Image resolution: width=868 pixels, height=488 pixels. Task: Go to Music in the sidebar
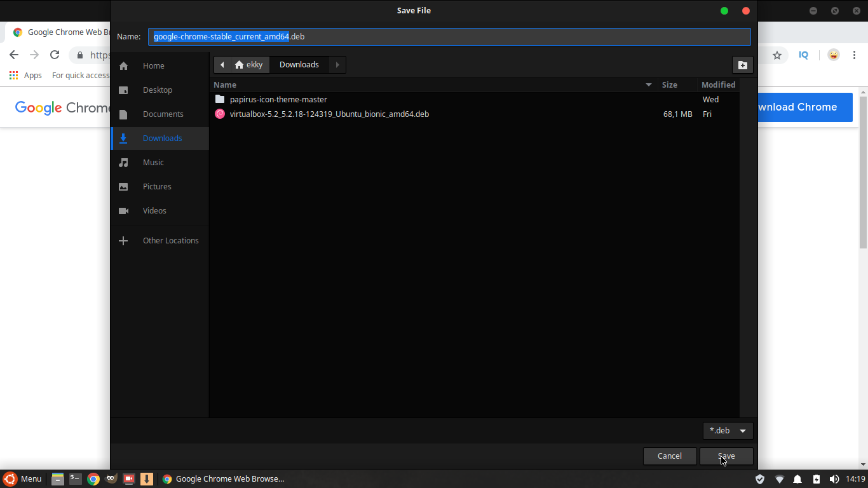click(x=160, y=163)
